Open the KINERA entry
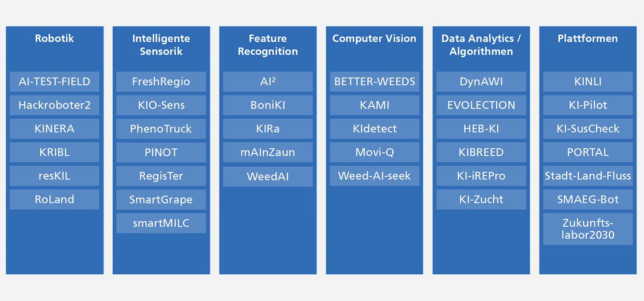 click(x=55, y=129)
